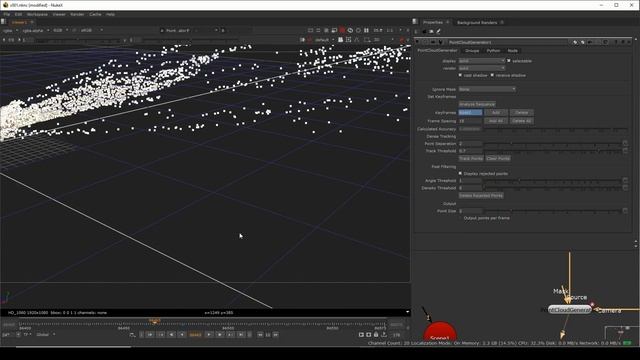Viewport: 640px width, 360px height.
Task: Open the render mode dropdown
Action: pos(482,68)
